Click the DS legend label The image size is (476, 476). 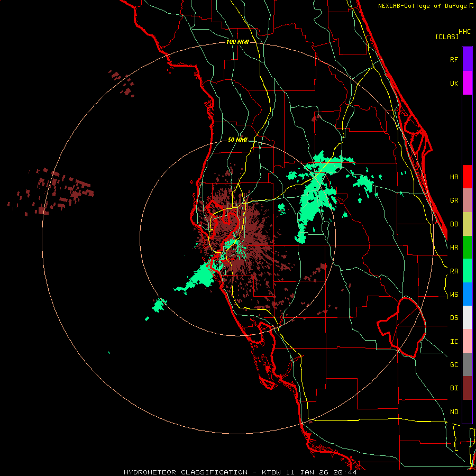(454, 318)
